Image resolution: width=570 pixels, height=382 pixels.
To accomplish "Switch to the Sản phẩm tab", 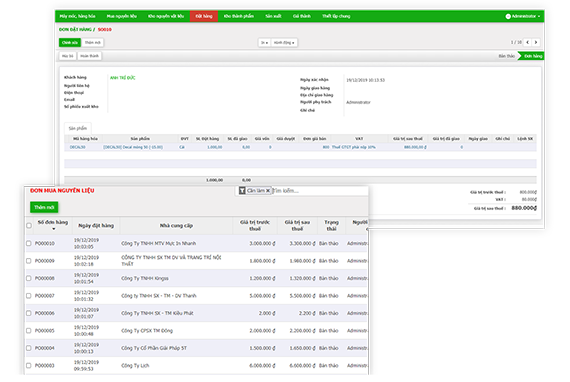I will (77, 128).
